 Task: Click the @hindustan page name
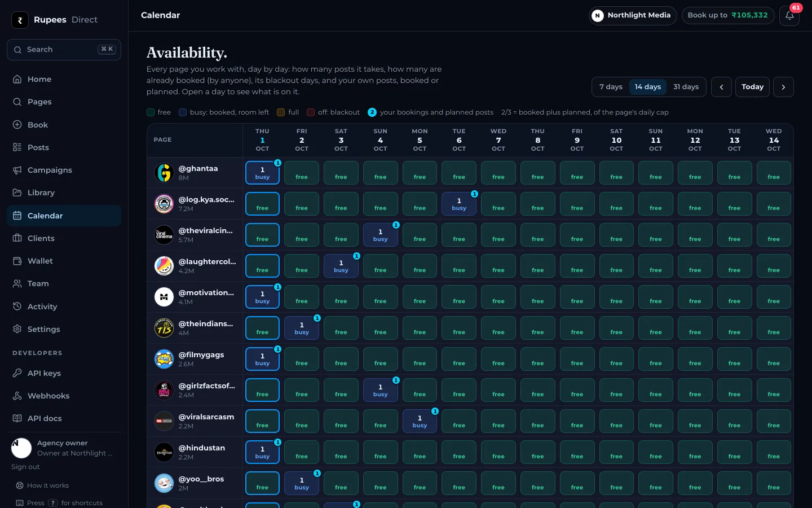pos(202,448)
